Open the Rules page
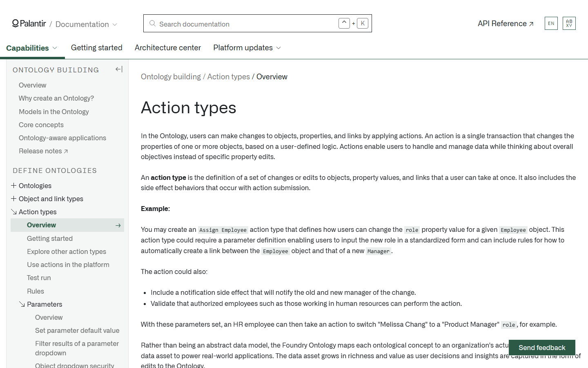 36,291
